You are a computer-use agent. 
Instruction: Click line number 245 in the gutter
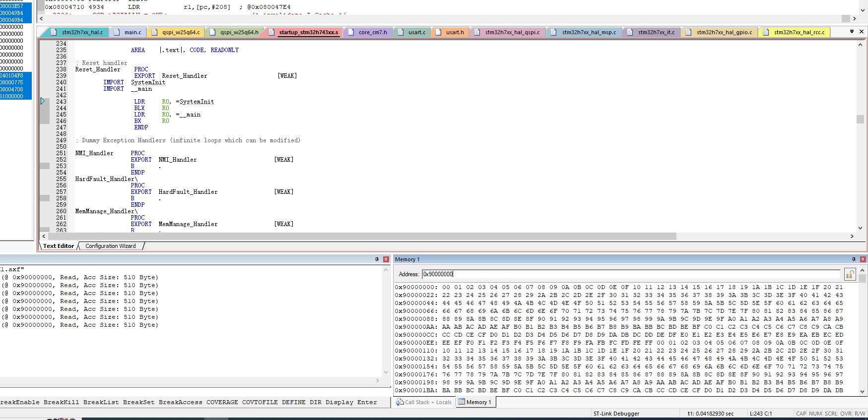61,115
